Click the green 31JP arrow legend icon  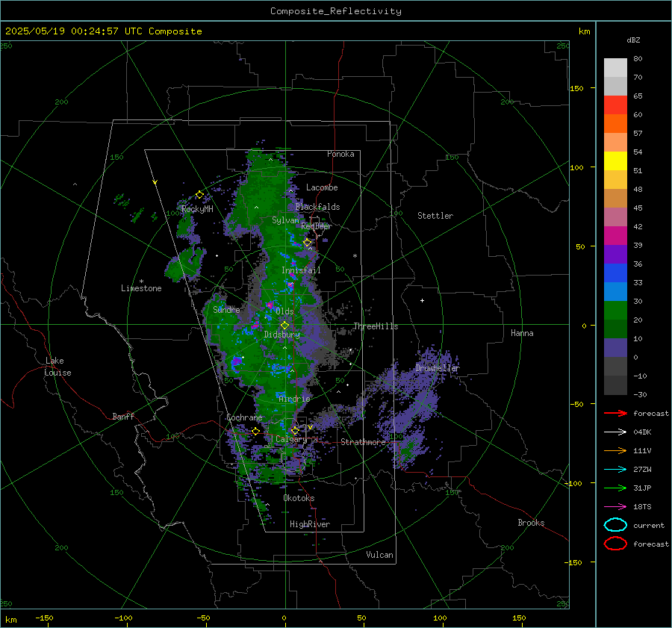point(615,488)
